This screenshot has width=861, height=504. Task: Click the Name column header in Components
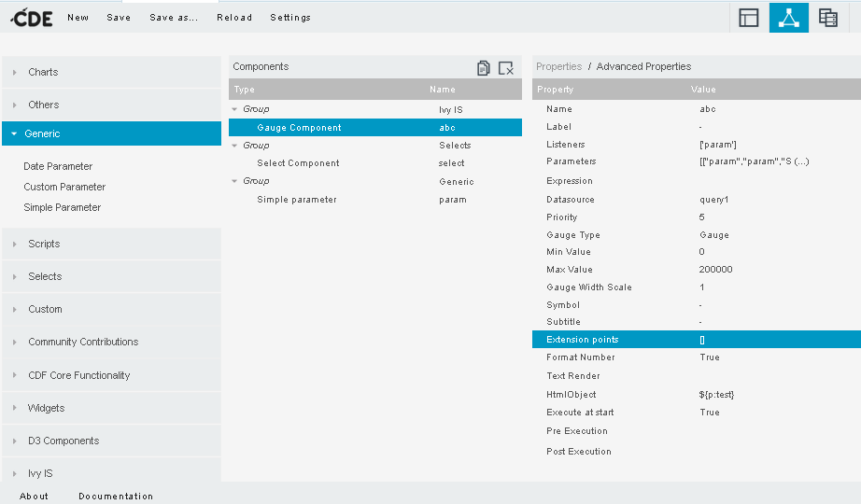click(x=443, y=90)
